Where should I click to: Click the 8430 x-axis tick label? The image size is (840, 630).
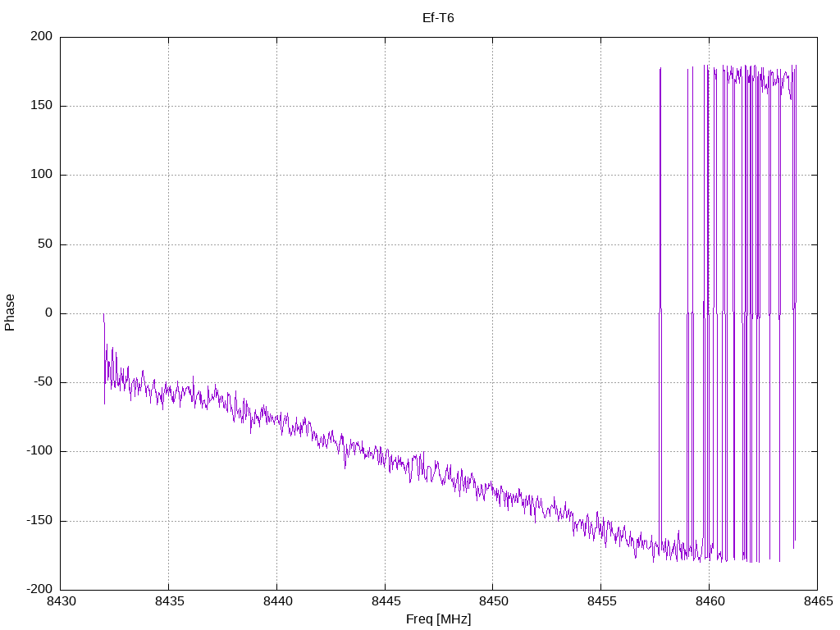[x=61, y=601]
